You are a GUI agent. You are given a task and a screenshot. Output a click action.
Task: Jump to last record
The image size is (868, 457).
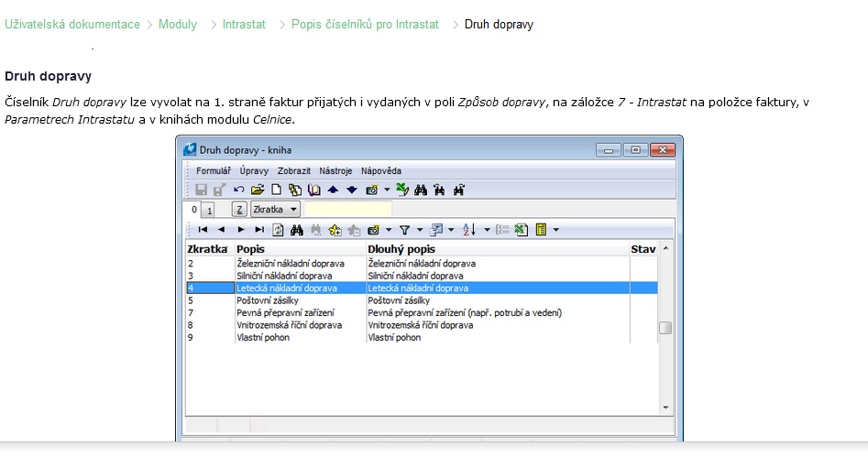(x=259, y=230)
